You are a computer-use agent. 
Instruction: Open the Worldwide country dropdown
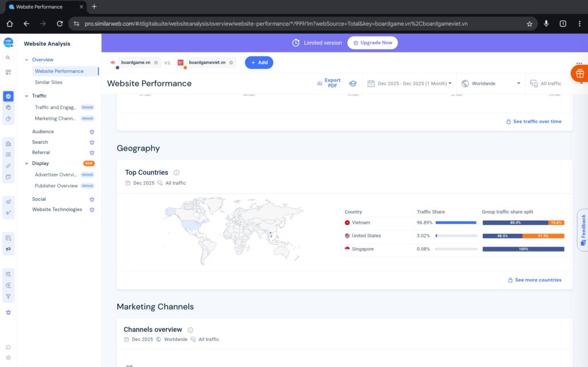click(x=491, y=83)
